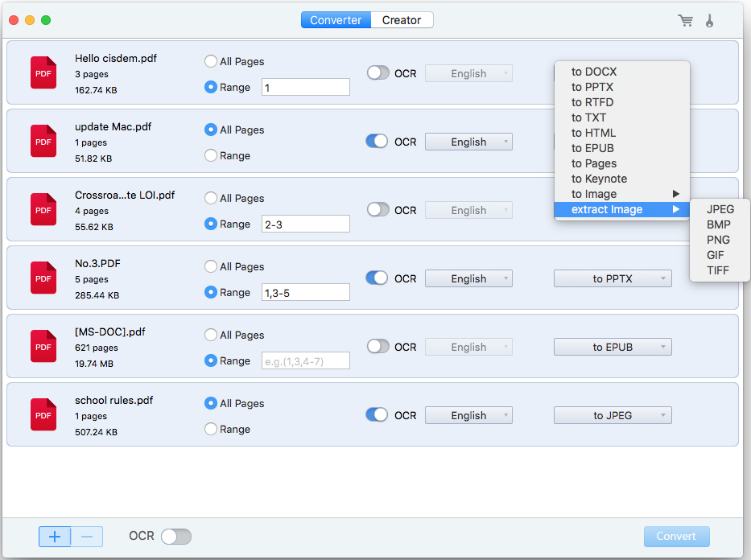The width and height of the screenshot is (751, 560).
Task: Click the PDF icon for [MS-DOC].pdf
Action: coord(43,346)
